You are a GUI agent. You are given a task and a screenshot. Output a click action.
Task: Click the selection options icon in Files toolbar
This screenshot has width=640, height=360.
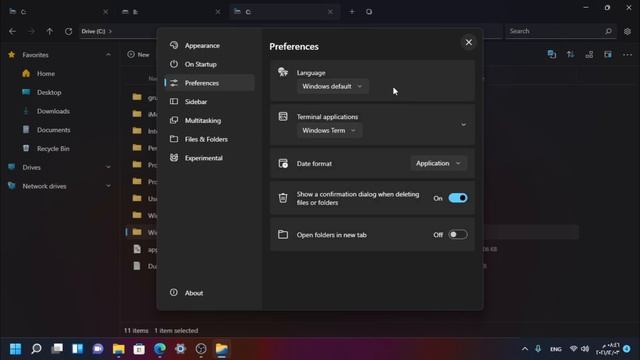(552, 54)
